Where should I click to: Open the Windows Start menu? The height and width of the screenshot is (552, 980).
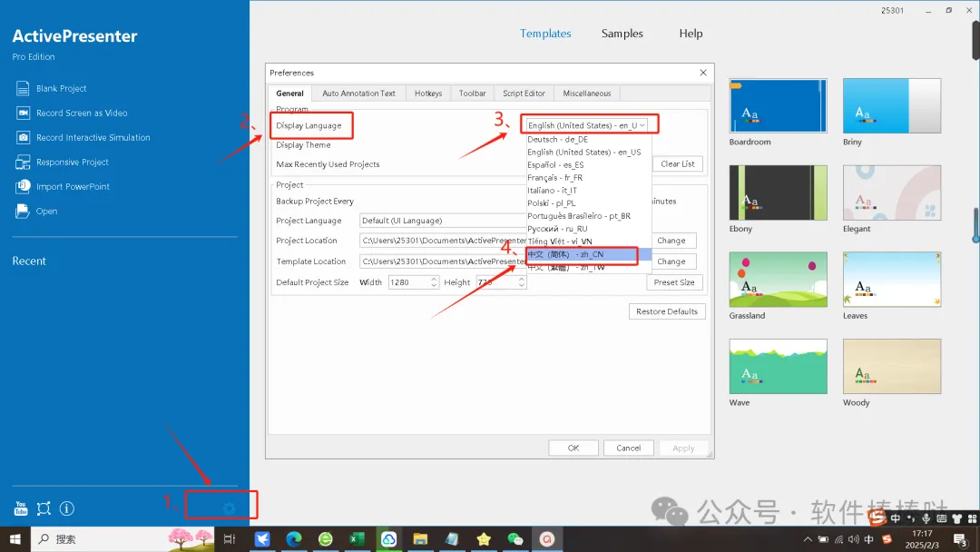click(15, 539)
